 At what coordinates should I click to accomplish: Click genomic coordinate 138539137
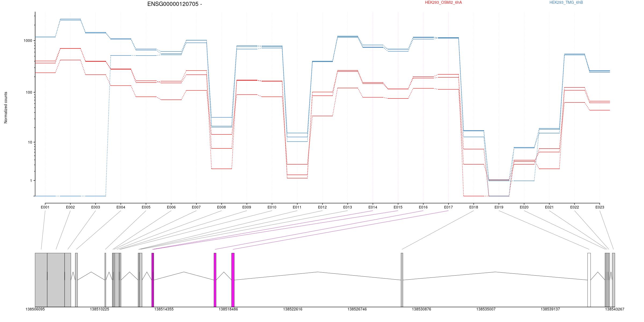550,309
